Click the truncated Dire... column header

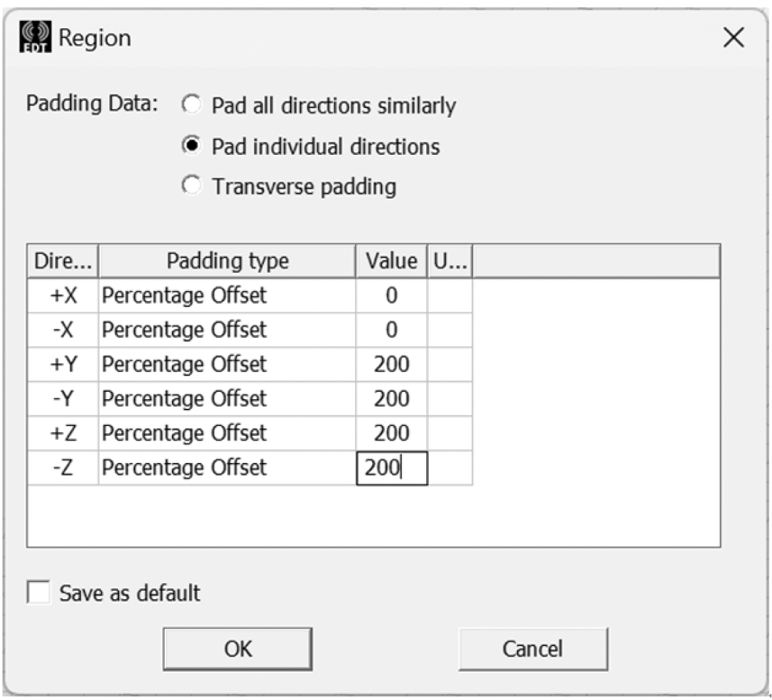[x=63, y=261]
